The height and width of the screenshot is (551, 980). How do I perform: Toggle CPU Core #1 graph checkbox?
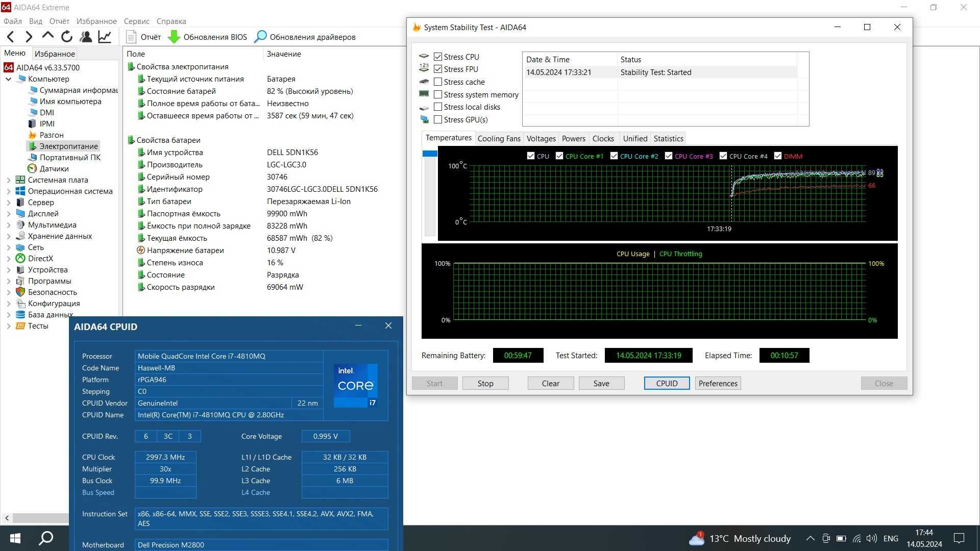coord(559,156)
